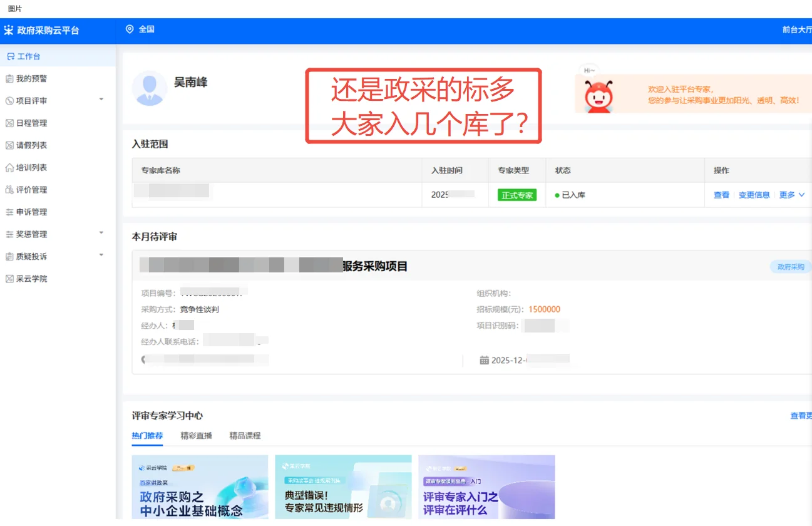
Task: Open the 政府采购之中小企业基础概念 course thumbnail
Action: click(200, 487)
